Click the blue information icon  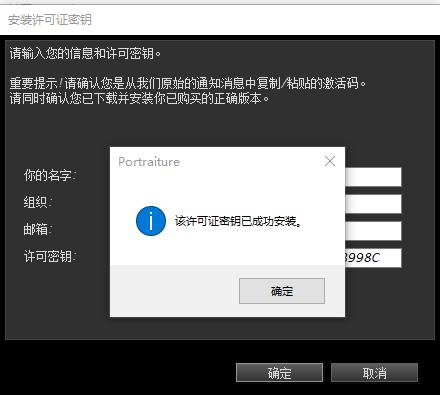(151, 221)
